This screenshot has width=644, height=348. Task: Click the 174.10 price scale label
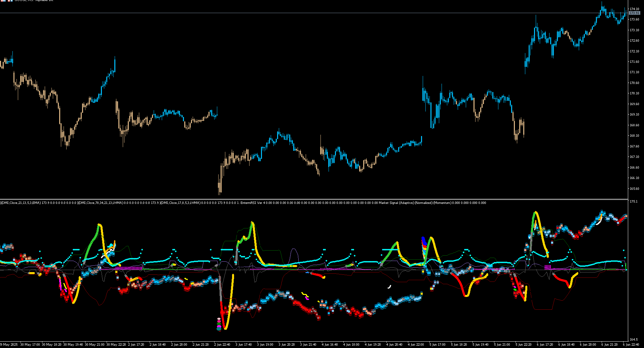pyautogui.click(x=634, y=9)
